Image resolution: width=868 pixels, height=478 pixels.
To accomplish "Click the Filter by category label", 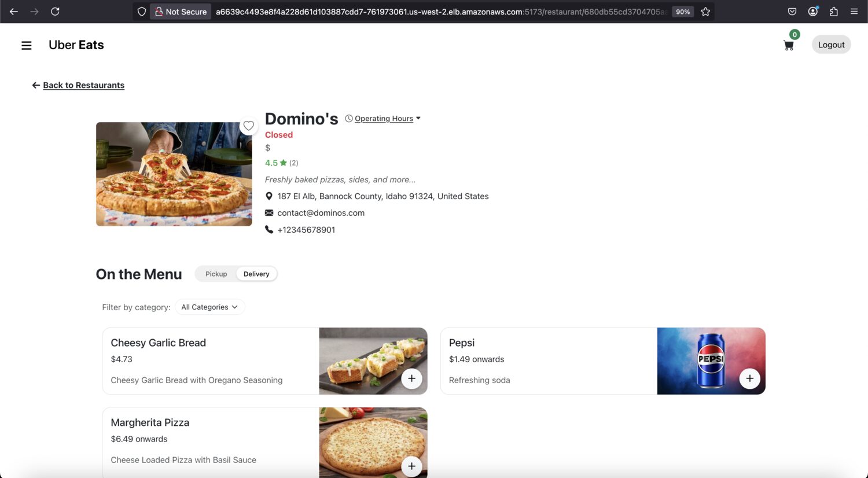I will tap(136, 307).
